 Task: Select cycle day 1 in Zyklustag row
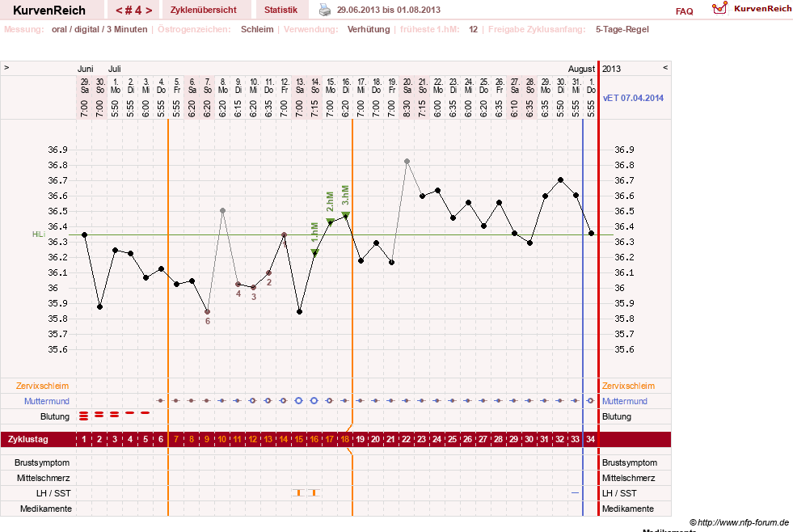tap(84, 440)
